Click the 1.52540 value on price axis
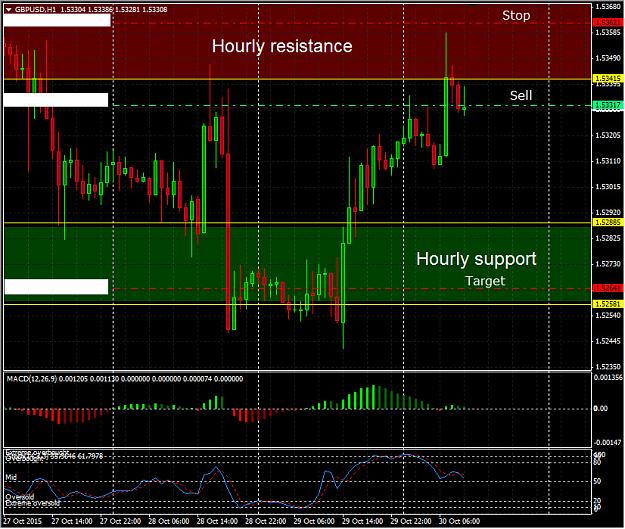625x529 pixels. [608, 315]
